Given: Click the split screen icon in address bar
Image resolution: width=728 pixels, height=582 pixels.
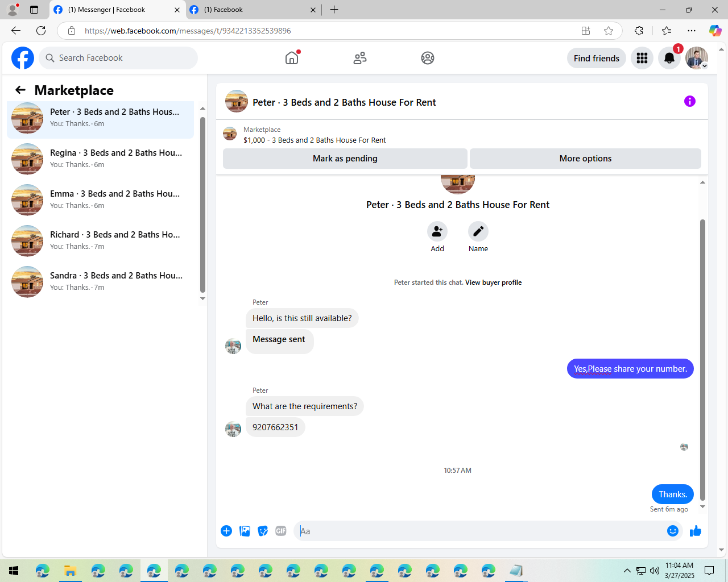Looking at the screenshot, I should (586, 31).
